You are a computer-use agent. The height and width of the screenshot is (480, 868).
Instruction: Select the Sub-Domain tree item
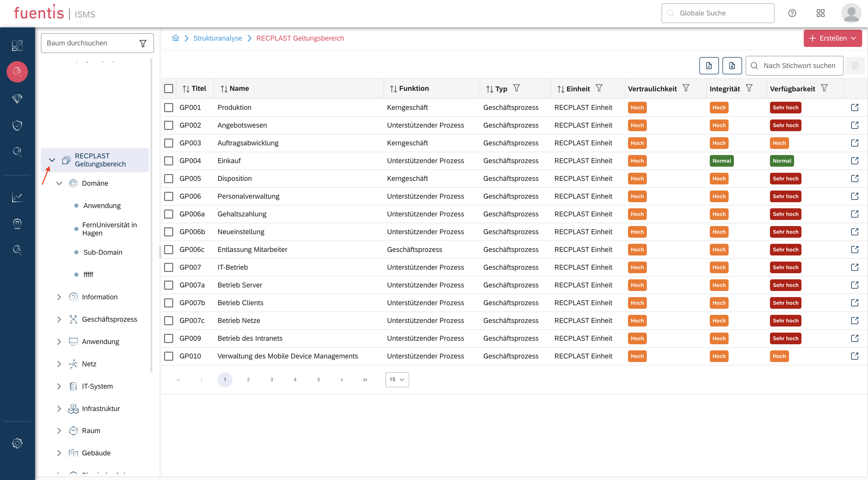tap(102, 252)
